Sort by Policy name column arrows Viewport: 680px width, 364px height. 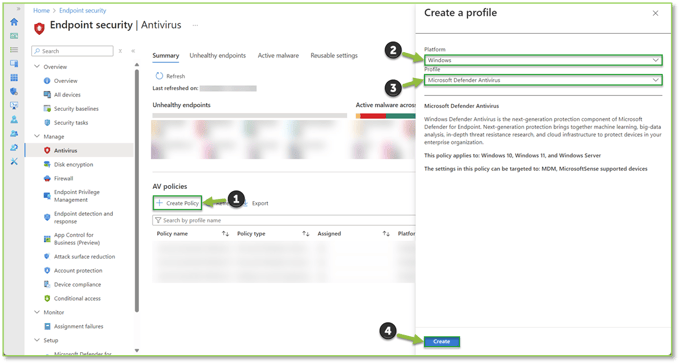coord(225,234)
